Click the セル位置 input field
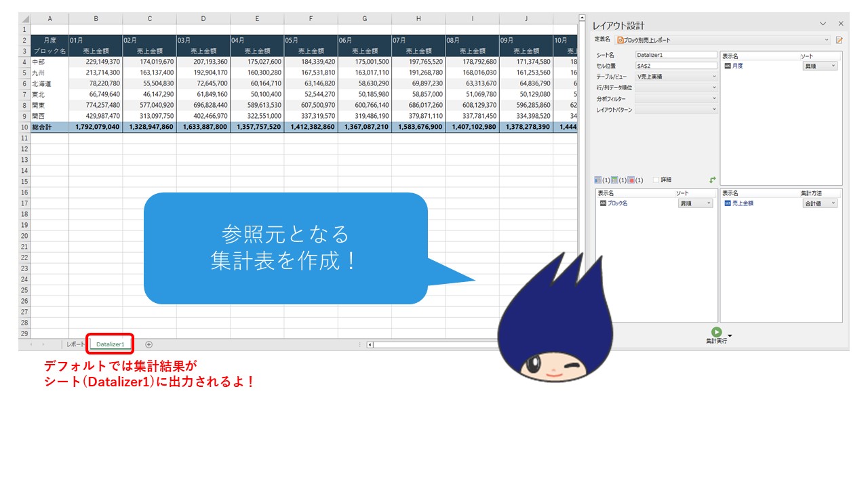Screen dimensions: 868x488 tap(676, 65)
